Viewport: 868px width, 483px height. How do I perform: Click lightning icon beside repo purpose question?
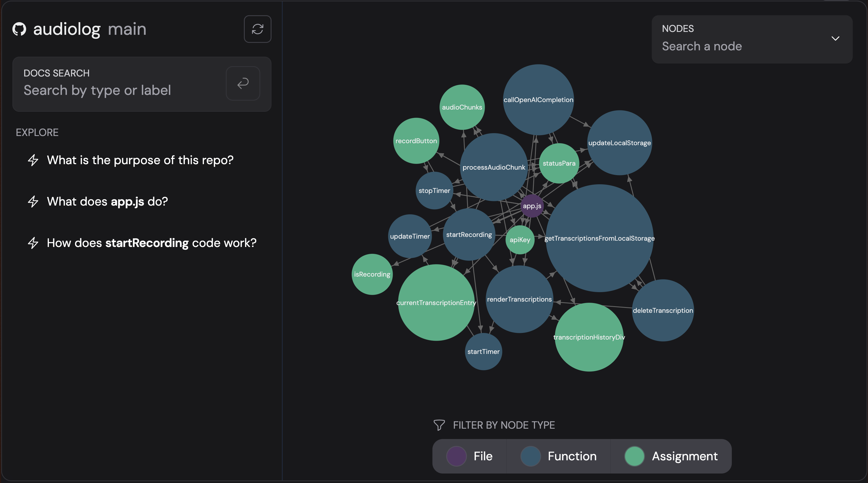point(33,160)
